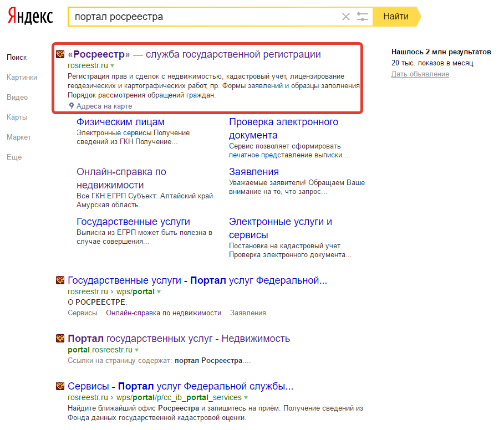Open dropdown arrow after portal.rosreestr.ru
504x430 pixels.
[x=136, y=350]
